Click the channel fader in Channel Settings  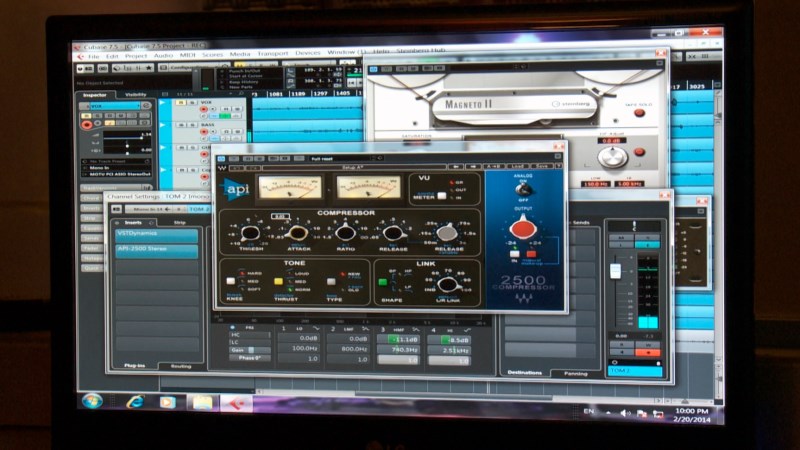coord(615,270)
